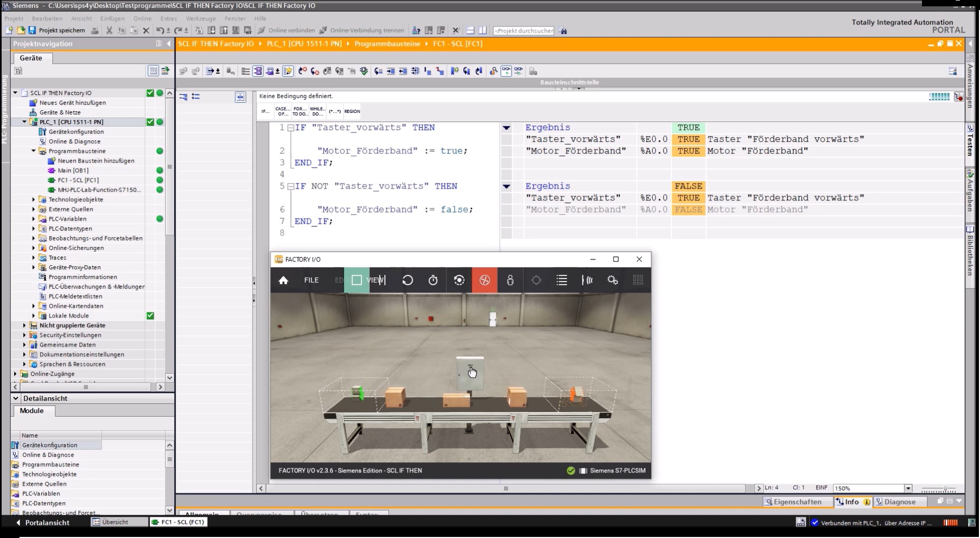Screen dimensions: 980x538
Task: Open the Bearbeiten menu
Action: pyautogui.click(x=47, y=18)
